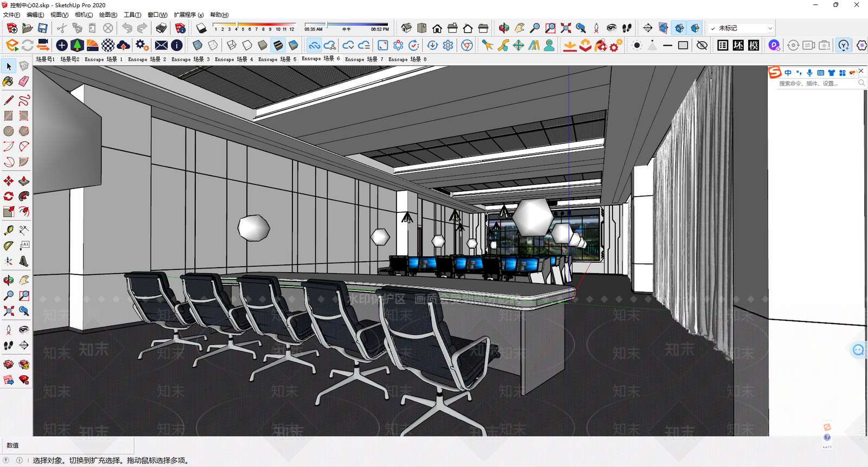The image size is (868, 467).
Task: Toggle the Monochrome face style
Action: [x=293, y=45]
